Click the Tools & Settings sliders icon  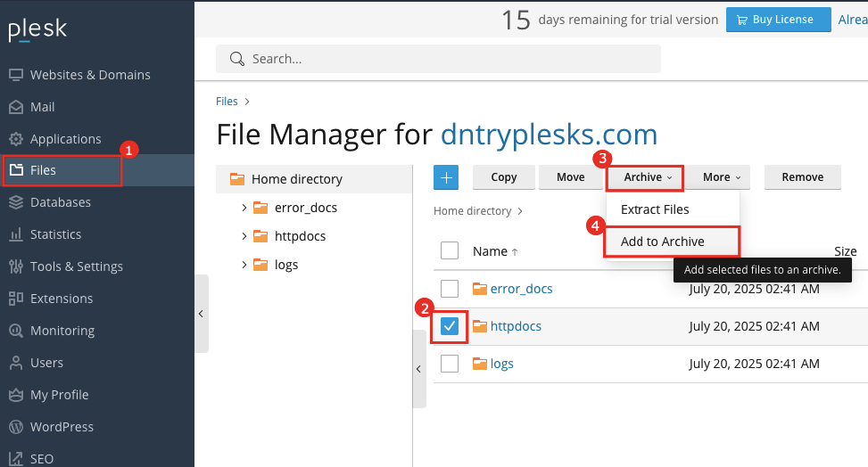tap(16, 266)
